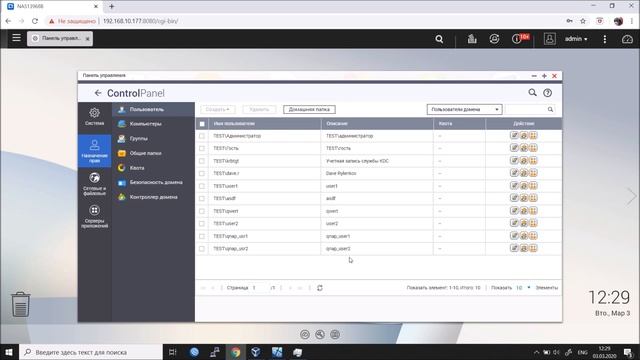Viewport: 640px width, 360px height.
Task: Check the TEST\asdf row checkbox
Action: tap(202, 198)
